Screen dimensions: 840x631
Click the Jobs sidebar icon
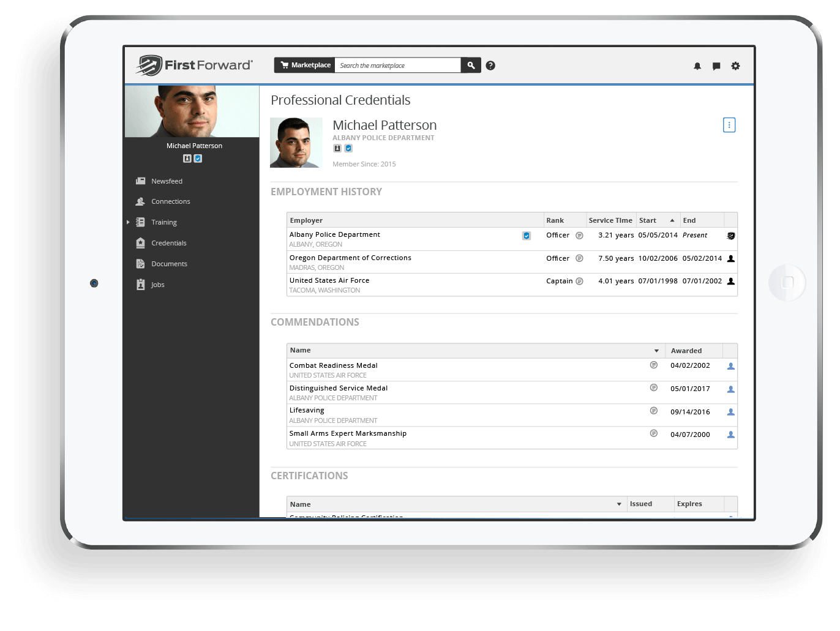140,285
